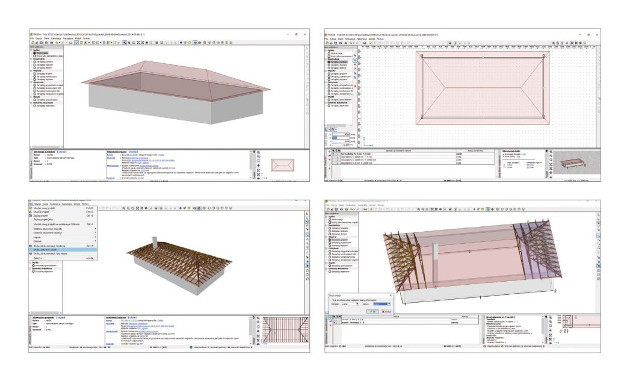Screen dimensions: 630x384
Task: Toggle the highlighted checkbox in the plan-view sidebar list
Action: point(329,62)
